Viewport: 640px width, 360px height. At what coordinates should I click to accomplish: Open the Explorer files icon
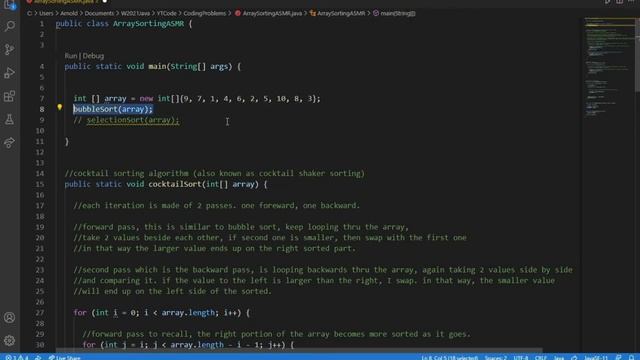(9, 5)
